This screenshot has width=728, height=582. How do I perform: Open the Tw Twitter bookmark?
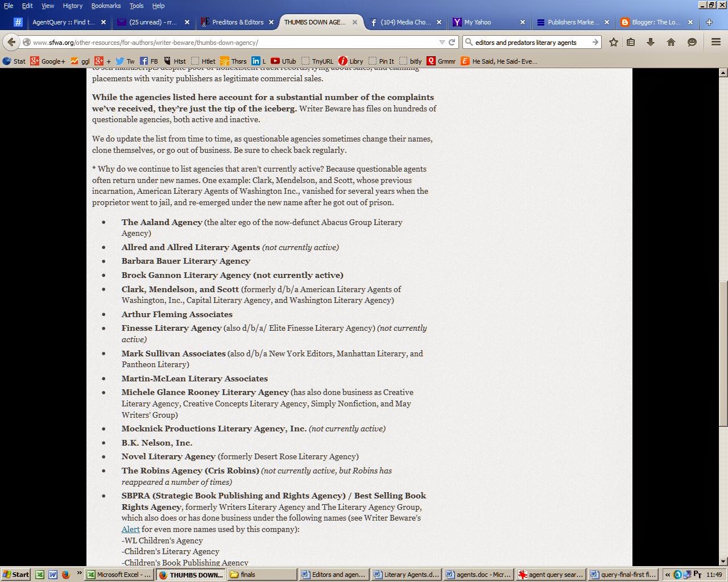click(x=125, y=61)
